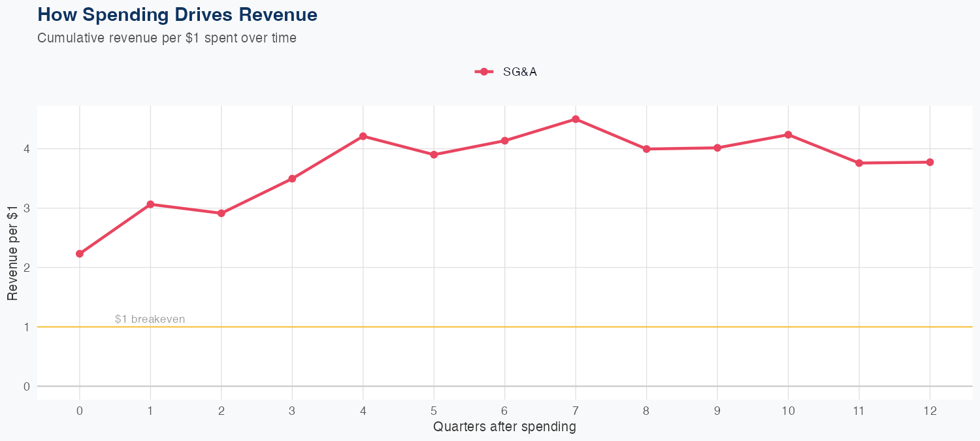Select the data point at quarter 0
This screenshot has height=441, width=980.
point(80,253)
